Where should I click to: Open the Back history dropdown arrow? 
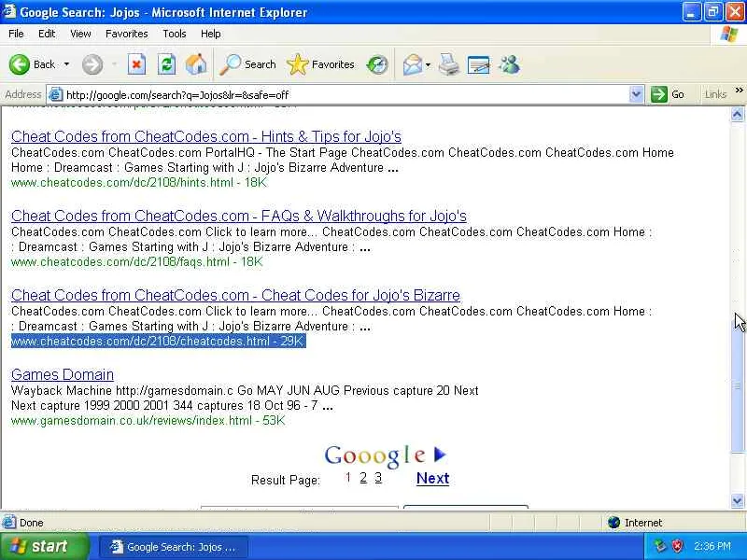(66, 64)
